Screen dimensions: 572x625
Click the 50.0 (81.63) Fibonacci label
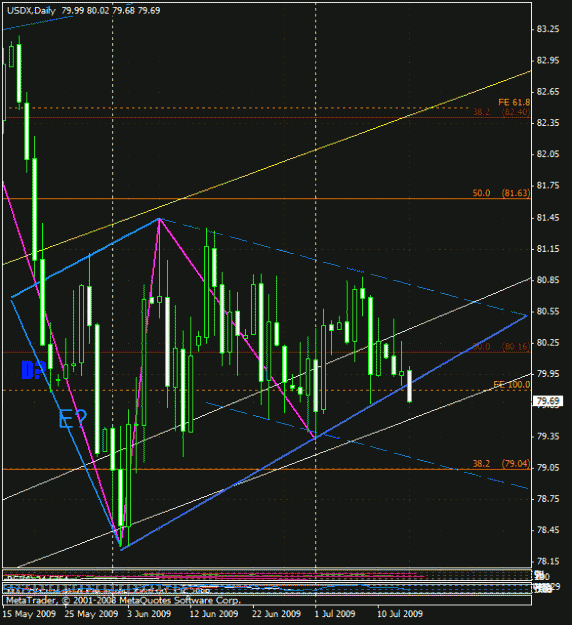click(501, 193)
